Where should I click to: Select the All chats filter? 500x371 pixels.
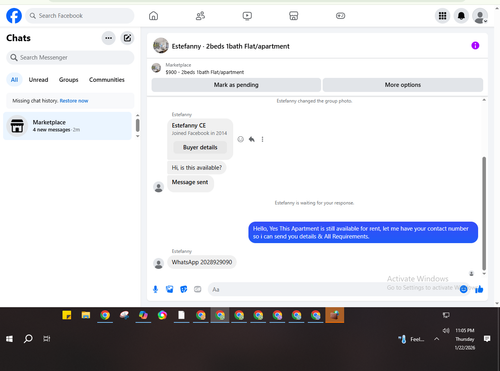(14, 80)
